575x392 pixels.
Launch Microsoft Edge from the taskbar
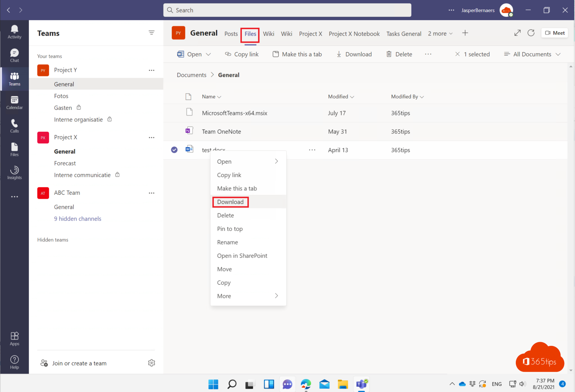[306, 384]
